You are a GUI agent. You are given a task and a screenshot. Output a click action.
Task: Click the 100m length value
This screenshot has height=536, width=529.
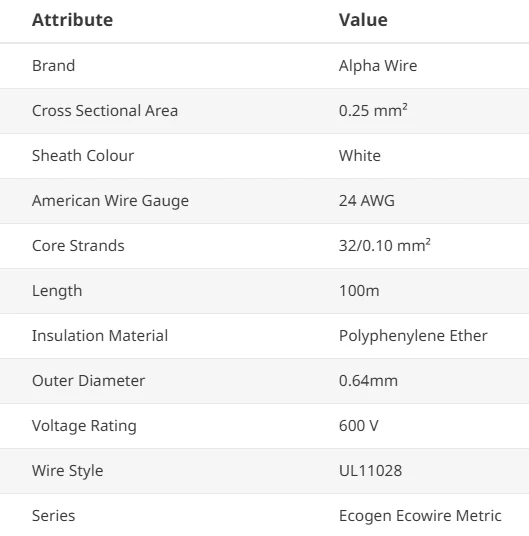[x=359, y=291]
